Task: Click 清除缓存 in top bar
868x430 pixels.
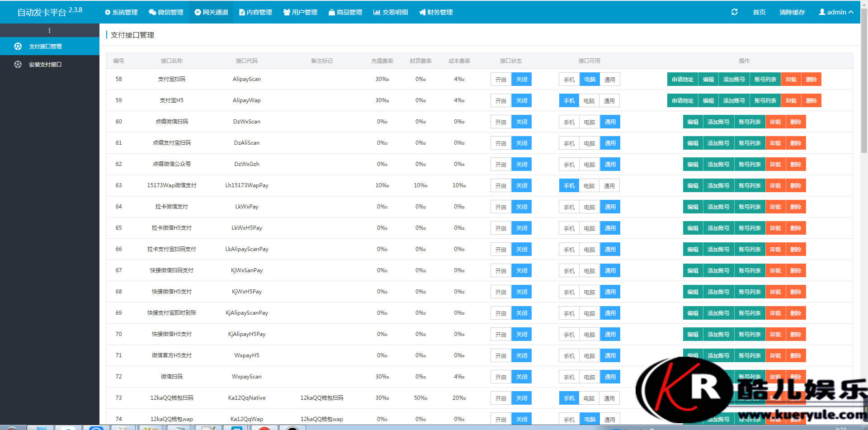Action: click(x=792, y=12)
